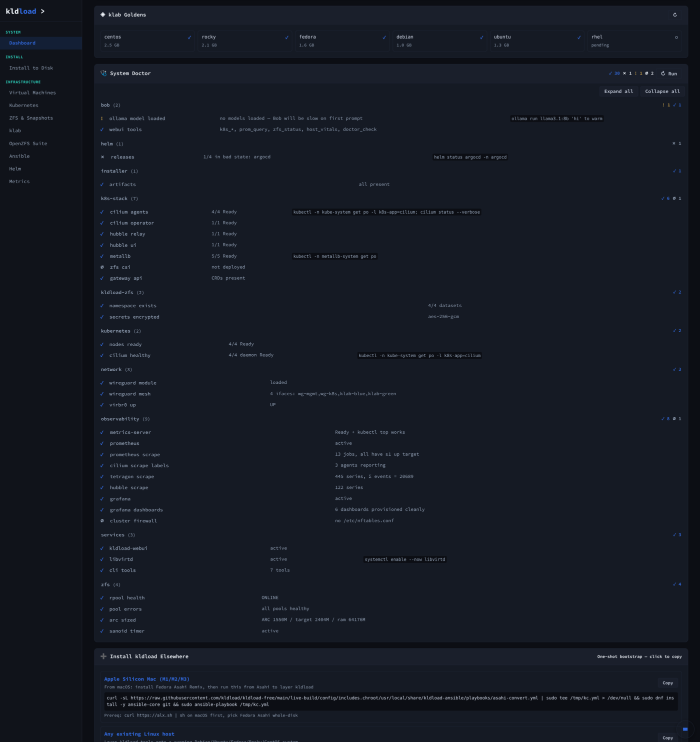Click the debian golden checkmark icon
Viewport: 700px width, 742px height.
[x=481, y=38]
